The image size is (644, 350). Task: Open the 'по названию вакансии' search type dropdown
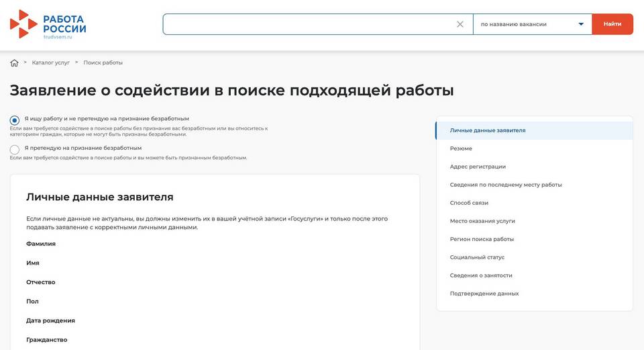click(x=532, y=24)
